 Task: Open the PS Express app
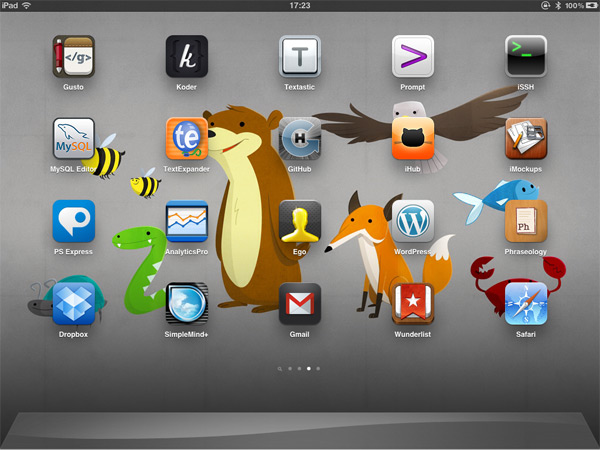(x=73, y=221)
